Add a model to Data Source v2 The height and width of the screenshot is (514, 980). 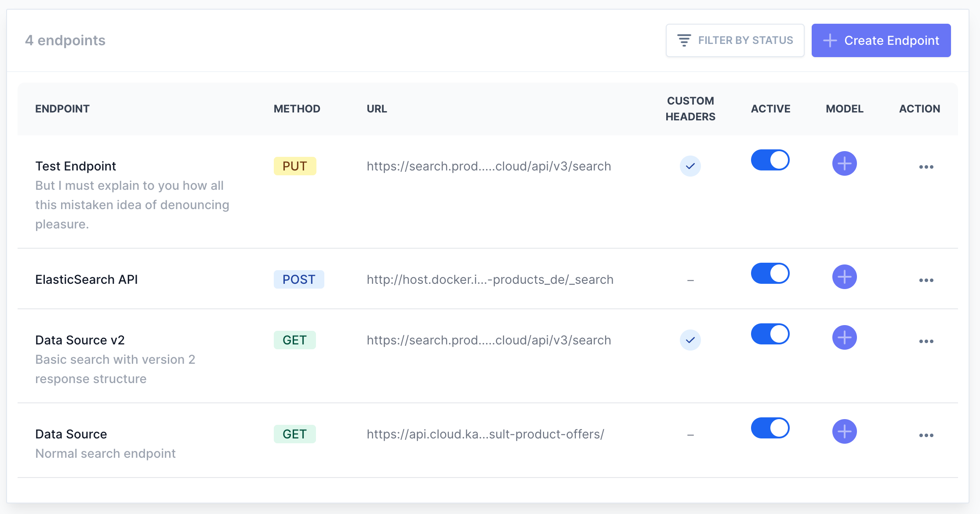click(844, 337)
